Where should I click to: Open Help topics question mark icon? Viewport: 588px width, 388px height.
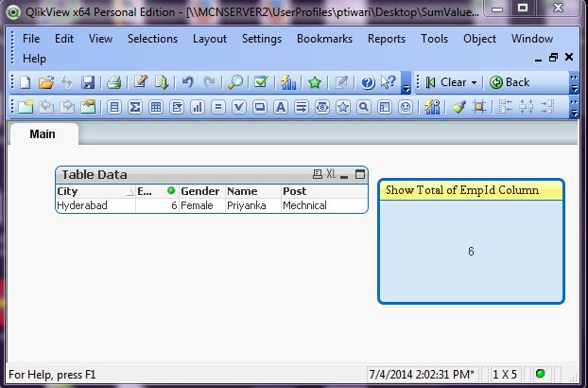point(368,82)
